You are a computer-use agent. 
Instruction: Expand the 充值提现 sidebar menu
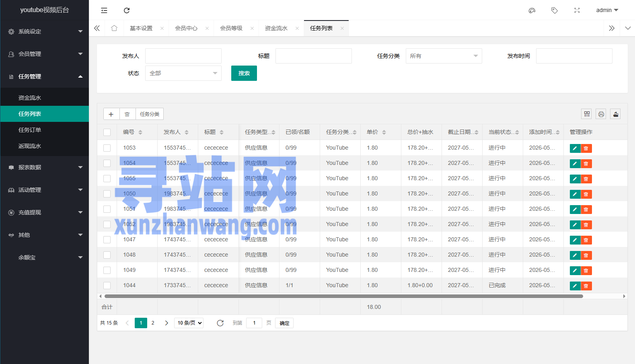[x=45, y=212]
